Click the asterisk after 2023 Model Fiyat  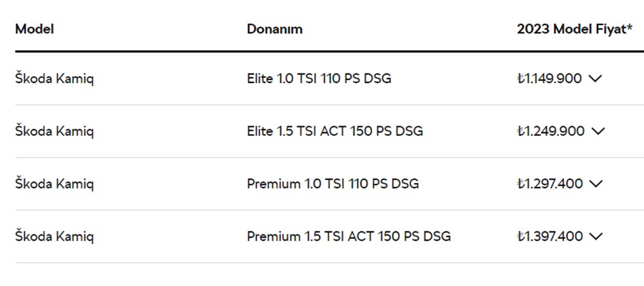click(x=629, y=28)
